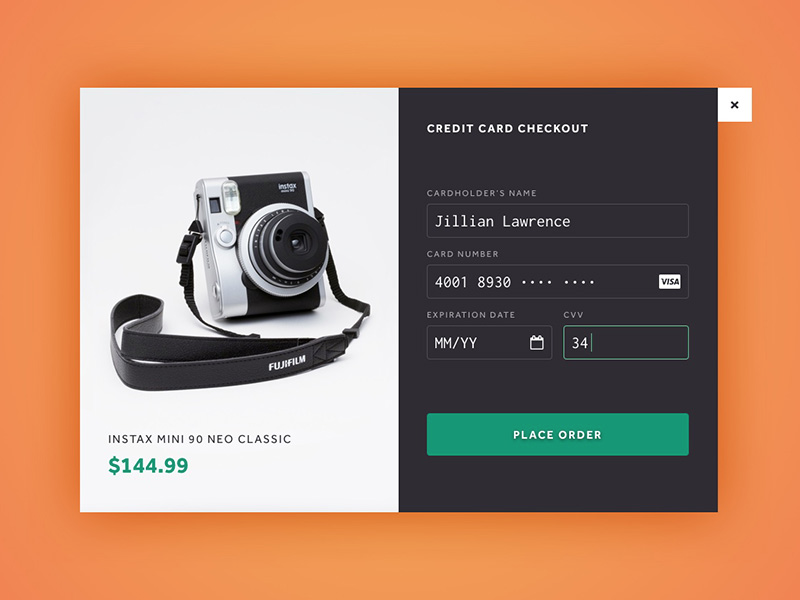Click the VISA card logo

click(669, 282)
